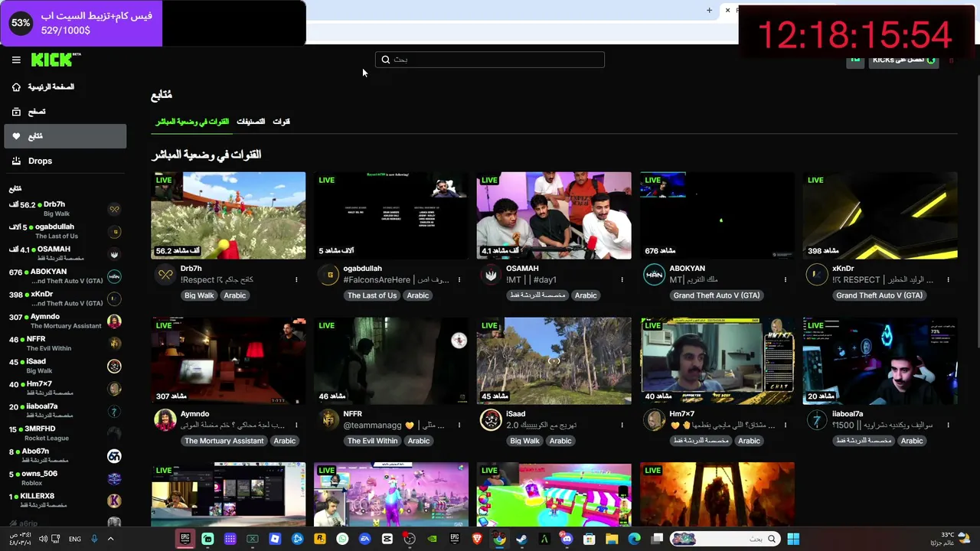Click the avatar on xKnDr stream card
This screenshot has height=551, width=980.
point(817,275)
